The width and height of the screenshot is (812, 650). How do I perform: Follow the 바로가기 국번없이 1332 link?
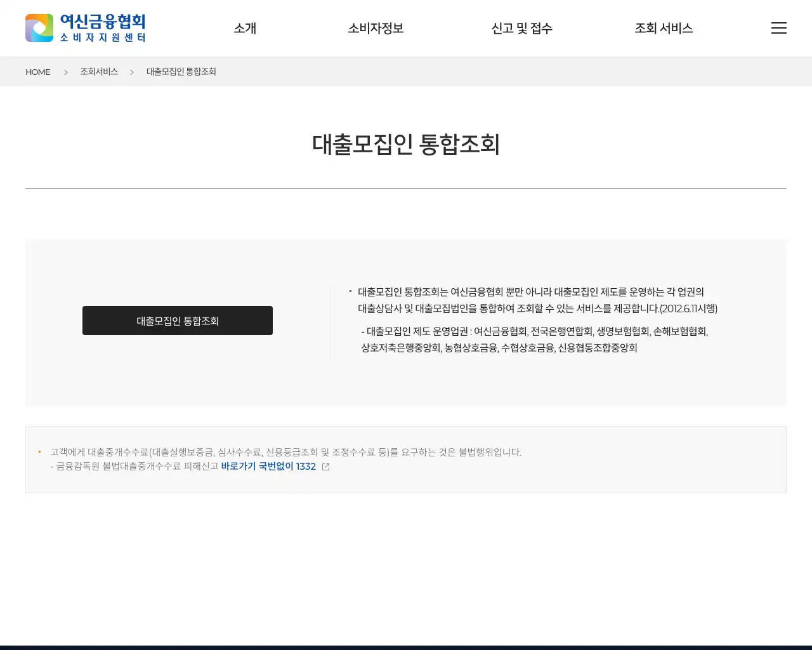click(x=268, y=467)
